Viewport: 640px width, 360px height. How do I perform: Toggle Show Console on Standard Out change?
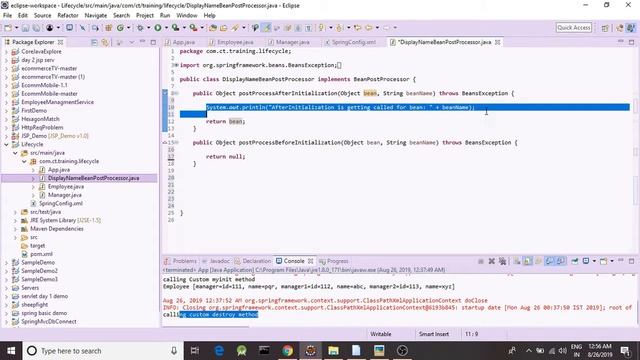click(549, 261)
